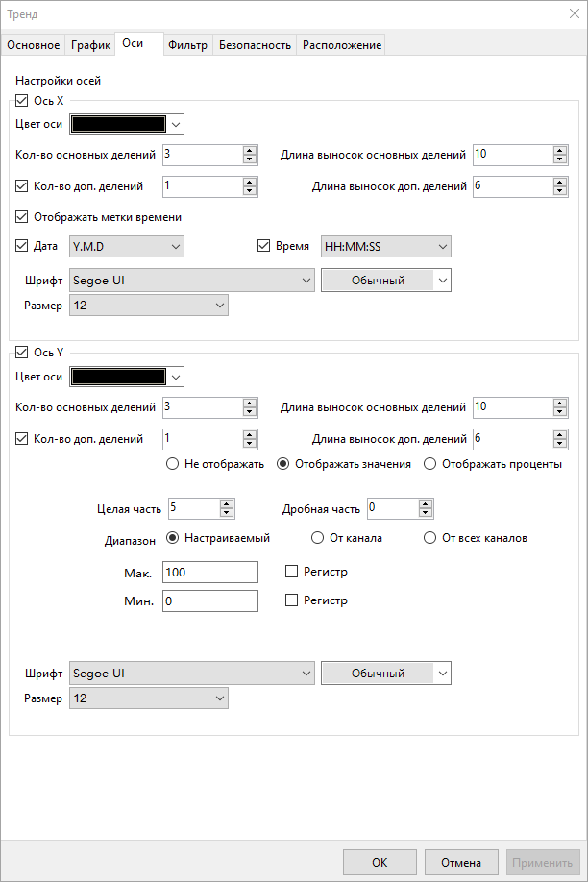Select Не отображать radio button
The height and width of the screenshot is (882, 588).
(x=172, y=464)
